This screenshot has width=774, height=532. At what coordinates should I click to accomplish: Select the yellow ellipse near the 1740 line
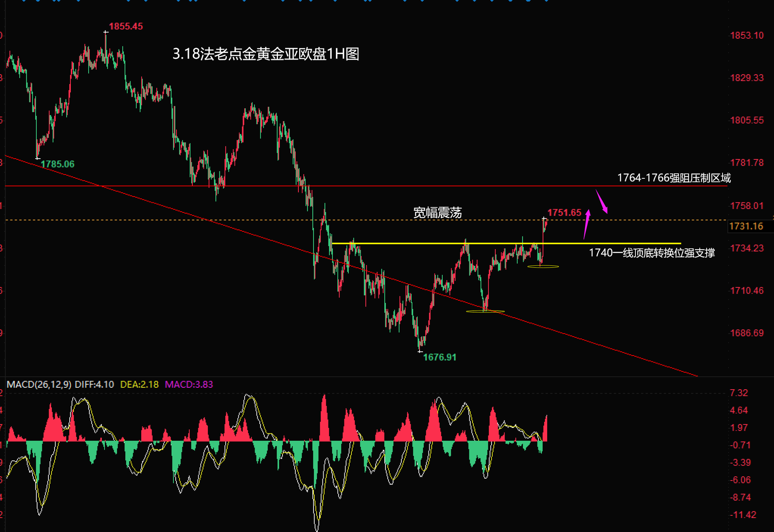[x=543, y=267]
